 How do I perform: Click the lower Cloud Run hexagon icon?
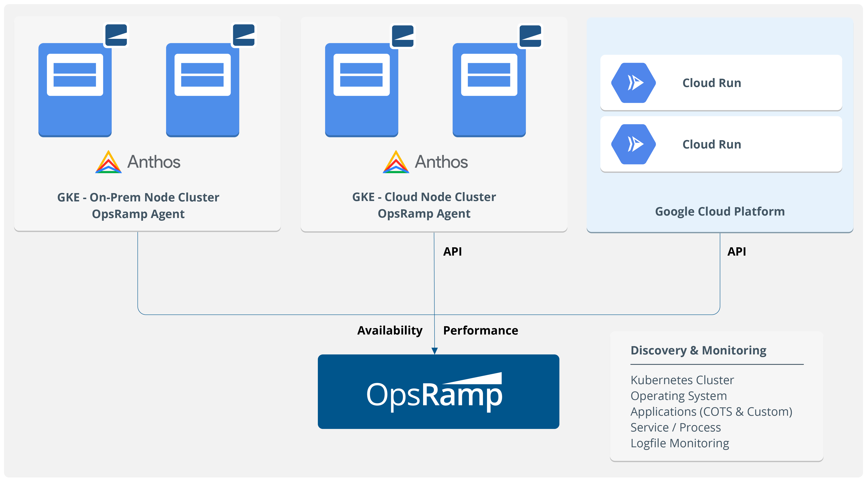(x=633, y=144)
